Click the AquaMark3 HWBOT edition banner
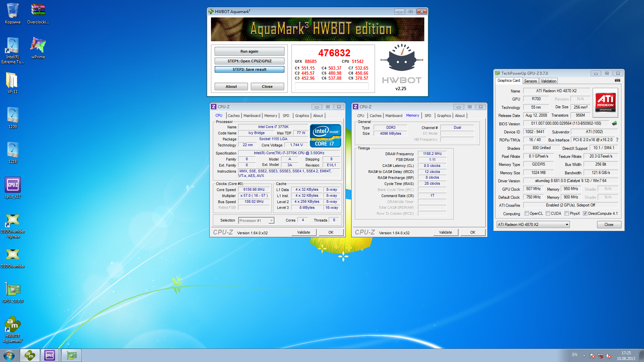644x362 pixels. 317,29
